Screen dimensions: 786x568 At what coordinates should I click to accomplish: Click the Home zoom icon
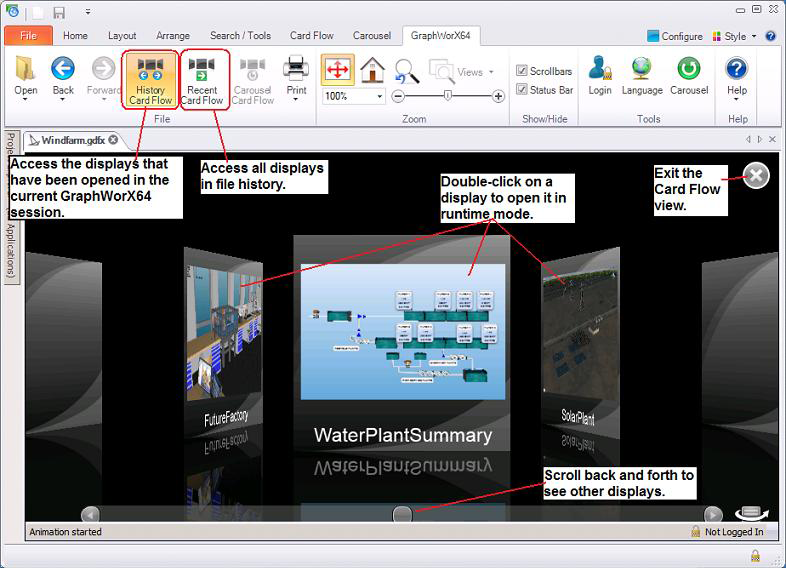[372, 69]
